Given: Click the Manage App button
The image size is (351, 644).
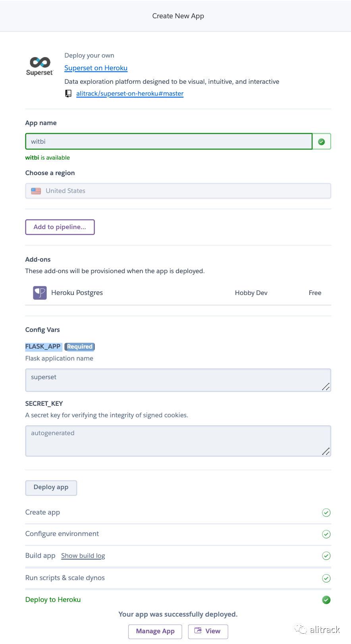Looking at the screenshot, I should [x=155, y=631].
